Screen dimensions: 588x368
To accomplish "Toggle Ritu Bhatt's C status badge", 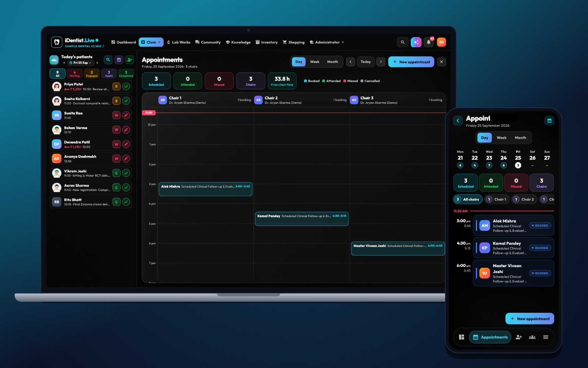I will pos(116,202).
